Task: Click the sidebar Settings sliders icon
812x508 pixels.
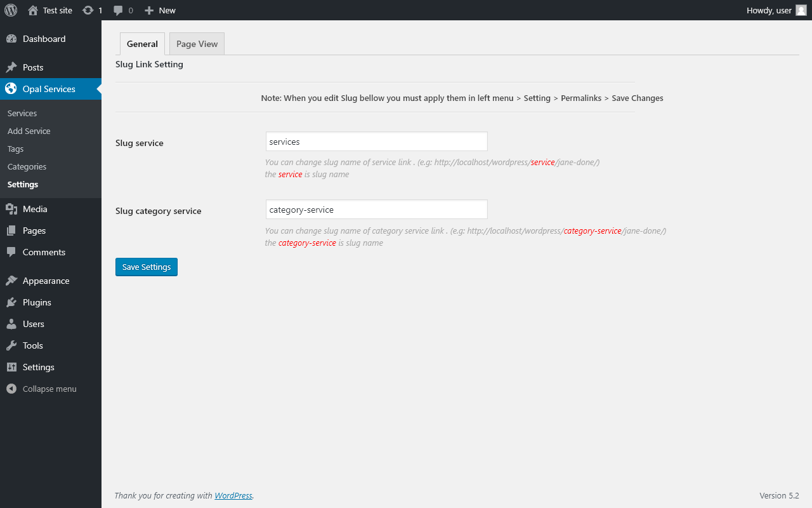Action: point(11,367)
